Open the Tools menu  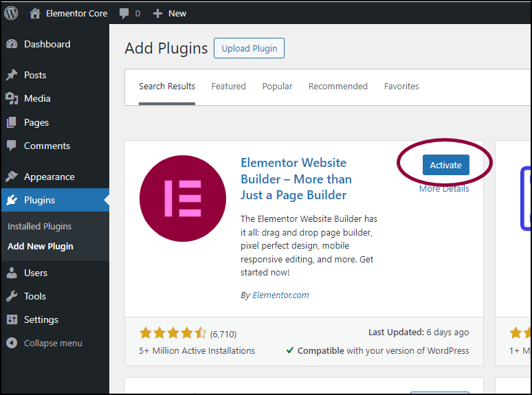click(x=35, y=296)
